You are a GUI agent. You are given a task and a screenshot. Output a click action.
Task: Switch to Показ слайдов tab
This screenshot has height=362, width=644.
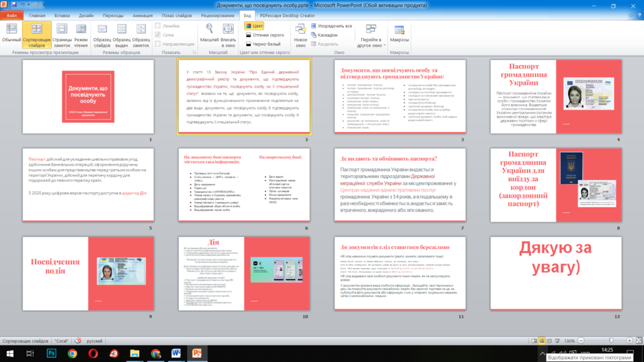coord(177,16)
